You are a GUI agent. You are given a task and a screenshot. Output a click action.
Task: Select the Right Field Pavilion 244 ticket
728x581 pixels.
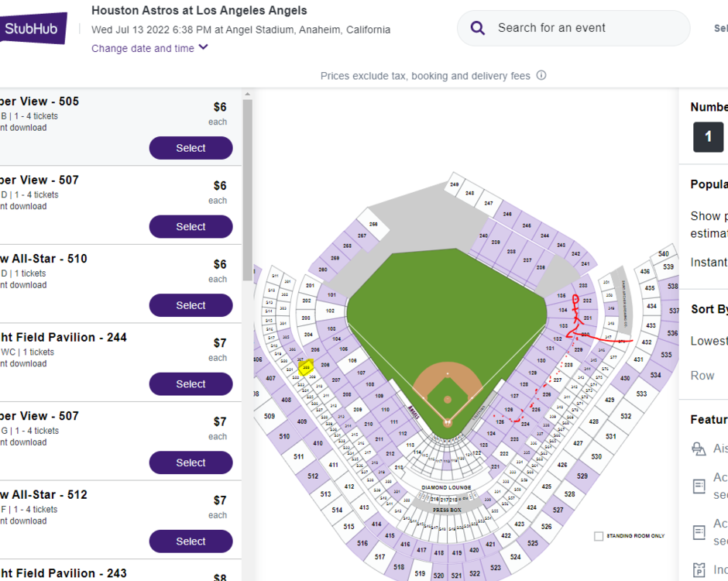(x=191, y=384)
